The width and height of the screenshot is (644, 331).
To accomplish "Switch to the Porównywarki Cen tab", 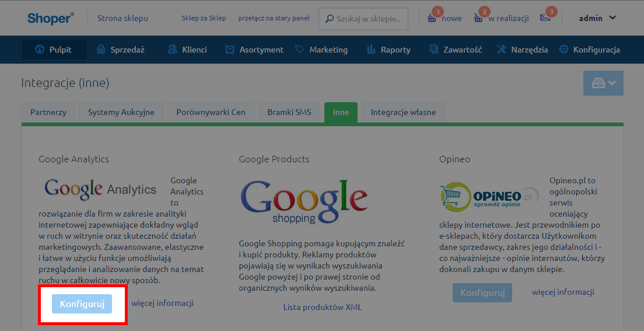I will pyautogui.click(x=211, y=112).
